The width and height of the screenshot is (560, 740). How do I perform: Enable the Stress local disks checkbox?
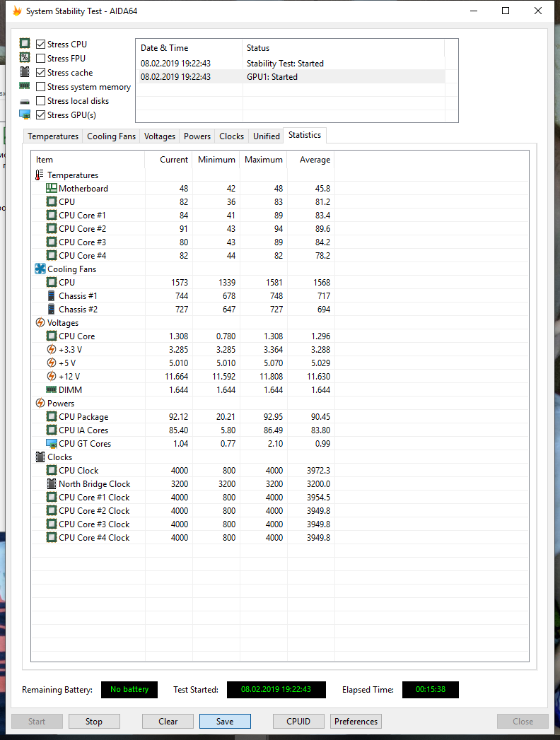click(40, 100)
